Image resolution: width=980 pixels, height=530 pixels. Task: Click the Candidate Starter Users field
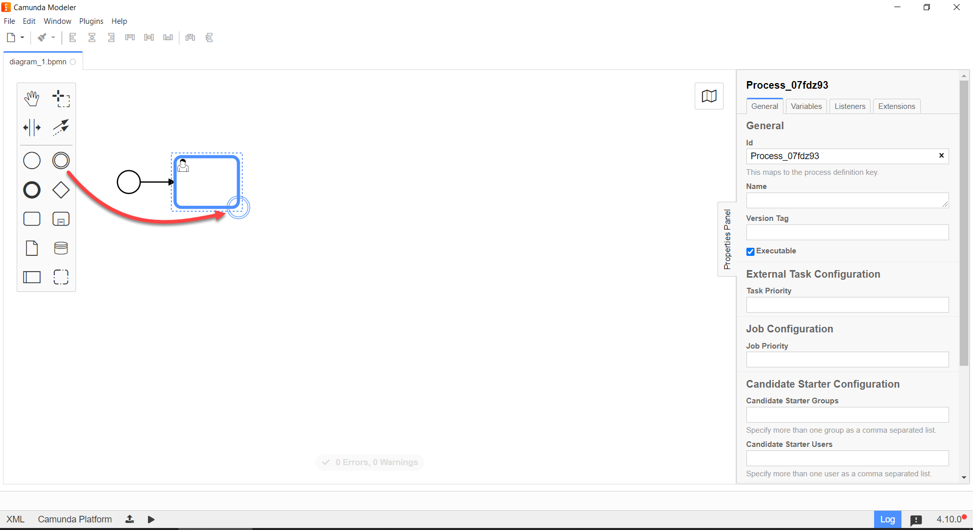[847, 459]
